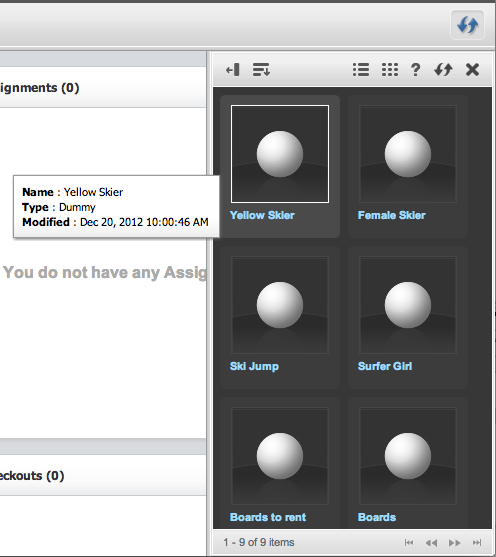Viewport: 496px width, 557px height.
Task: Click the '1 - 9 of 9 items' text
Action: click(259, 542)
